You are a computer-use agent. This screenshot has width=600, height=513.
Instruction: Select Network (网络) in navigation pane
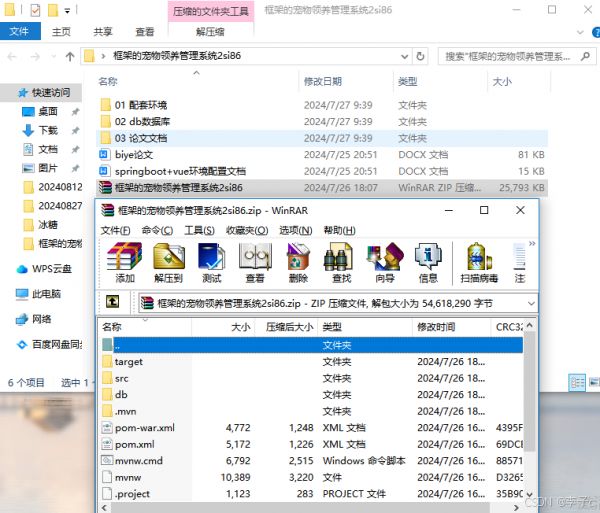pos(34,319)
